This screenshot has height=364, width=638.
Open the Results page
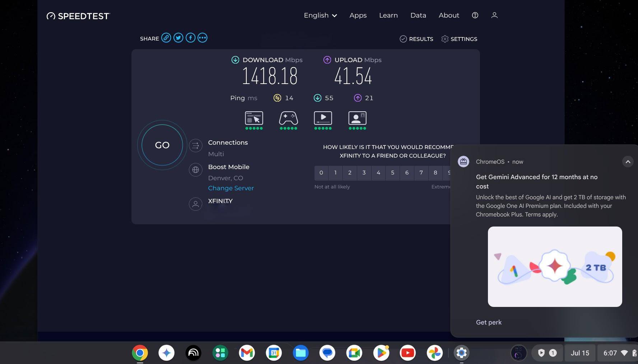[416, 39]
